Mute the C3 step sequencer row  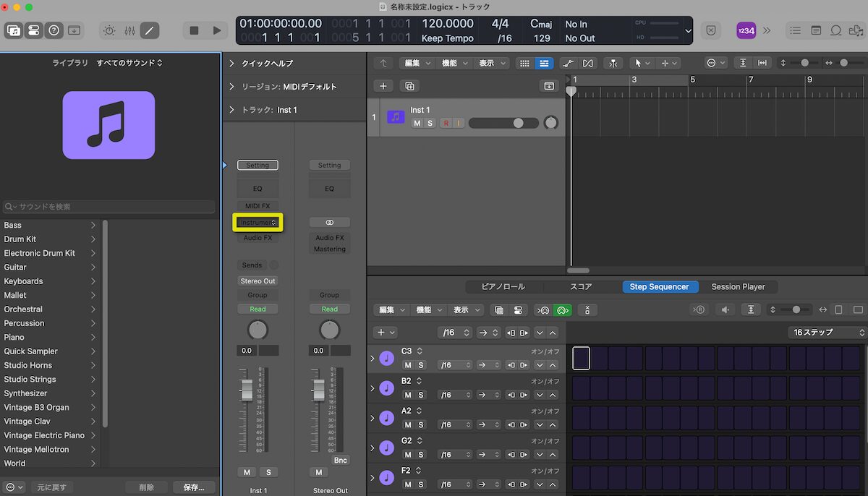point(407,365)
